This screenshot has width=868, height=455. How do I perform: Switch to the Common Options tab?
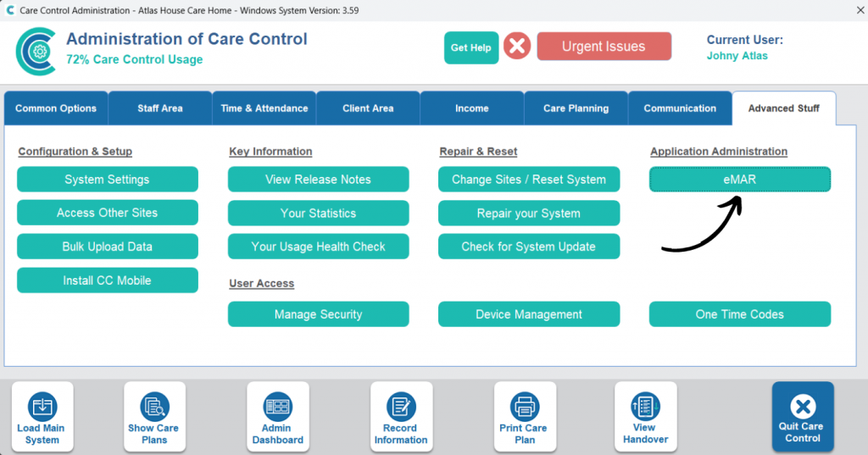[56, 108]
